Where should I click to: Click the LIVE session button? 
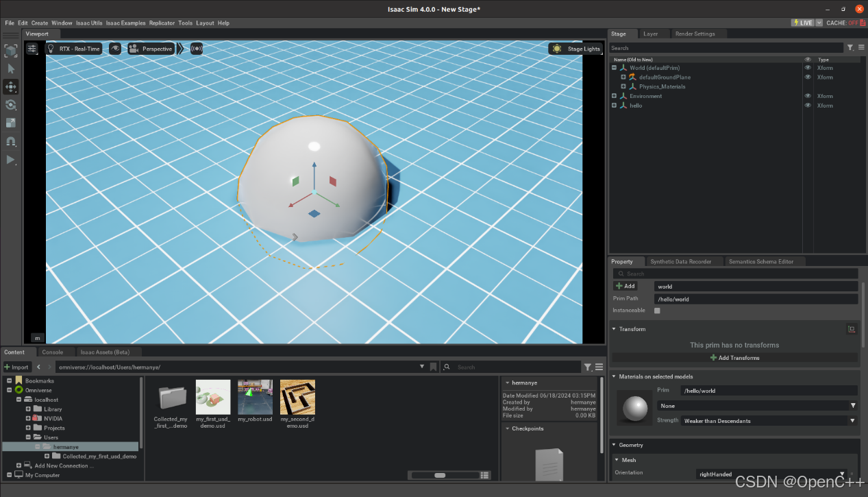click(x=802, y=23)
